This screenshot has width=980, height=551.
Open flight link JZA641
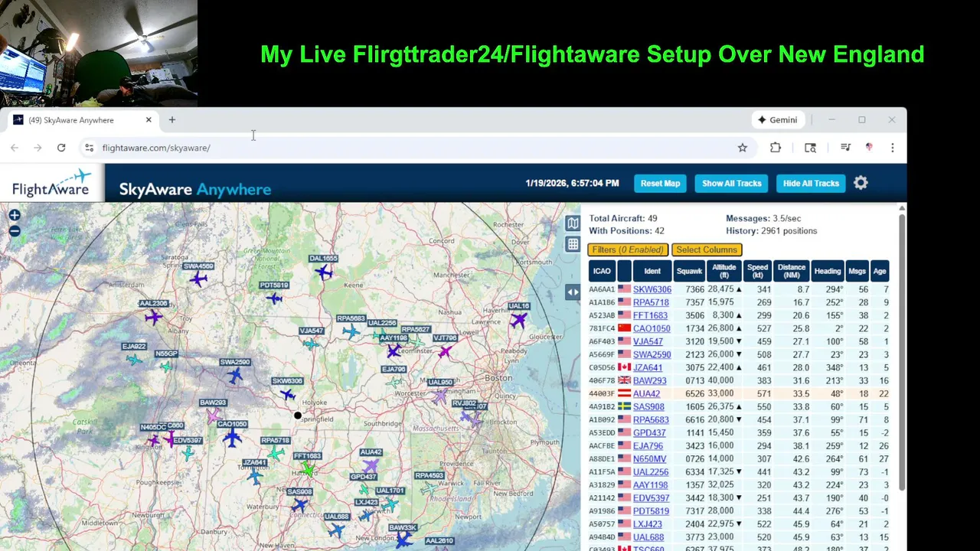pyautogui.click(x=648, y=367)
